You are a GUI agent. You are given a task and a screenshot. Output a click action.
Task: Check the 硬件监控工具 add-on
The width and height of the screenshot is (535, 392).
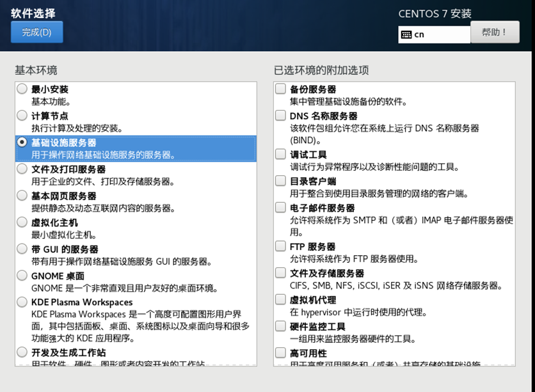click(x=280, y=326)
